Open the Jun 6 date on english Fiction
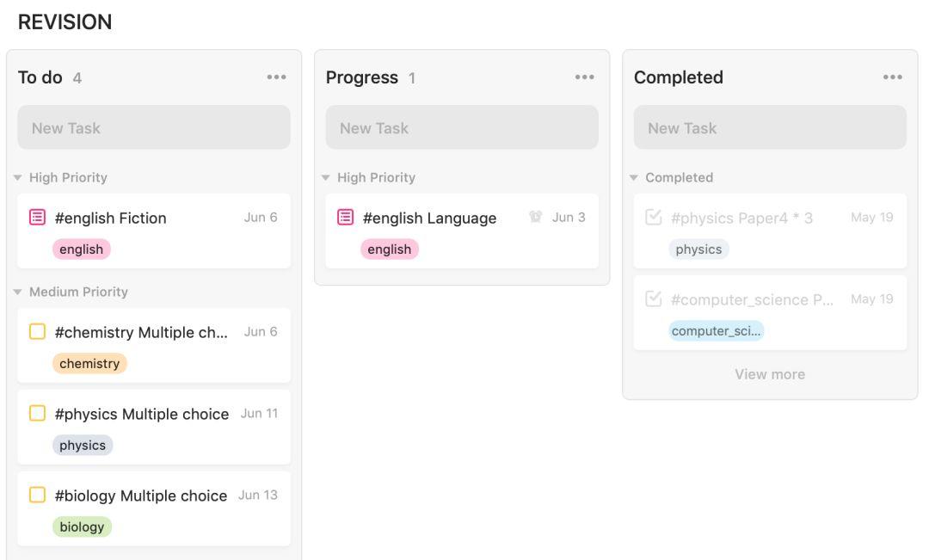 coord(261,218)
